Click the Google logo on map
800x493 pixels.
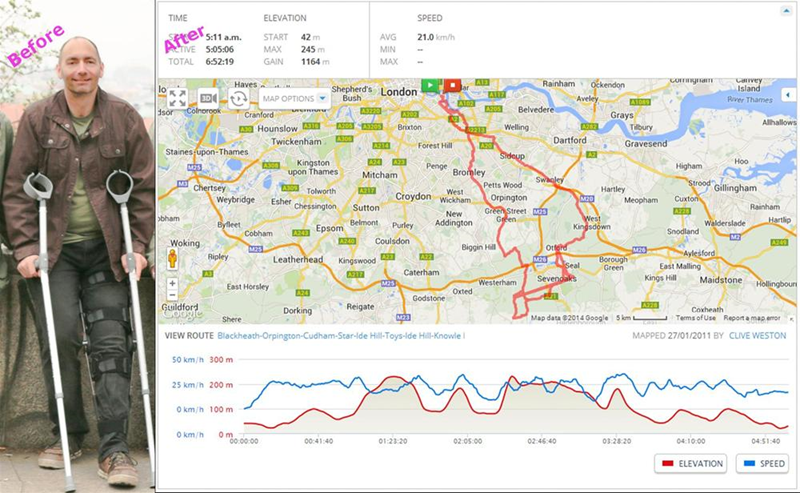tap(182, 313)
